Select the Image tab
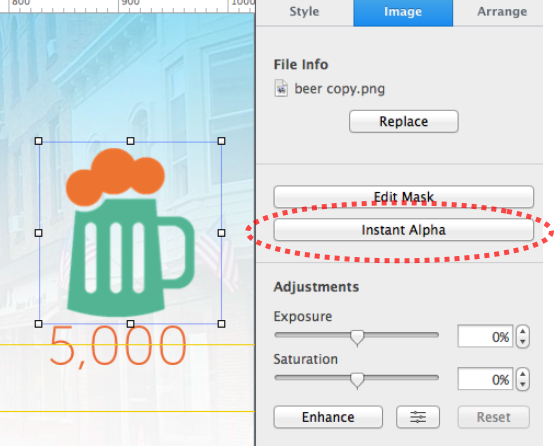557x447 pixels. click(403, 12)
